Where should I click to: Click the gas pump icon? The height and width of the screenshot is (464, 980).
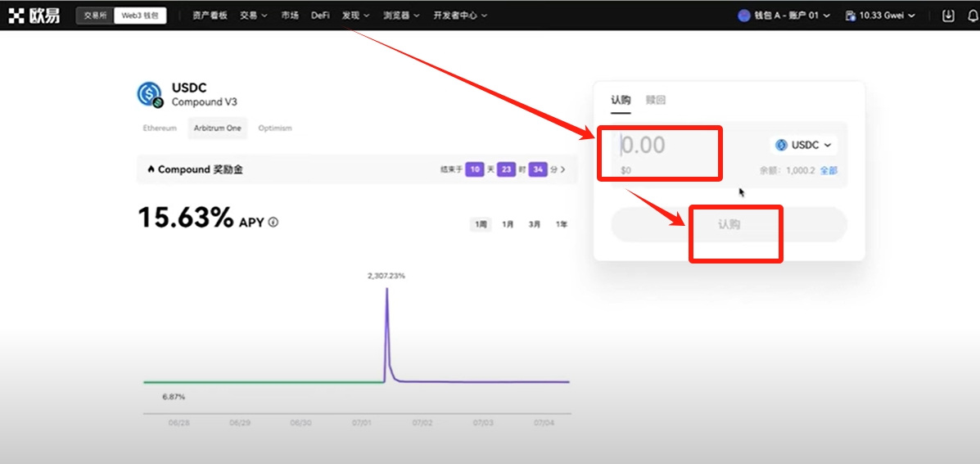pyautogui.click(x=850, y=16)
